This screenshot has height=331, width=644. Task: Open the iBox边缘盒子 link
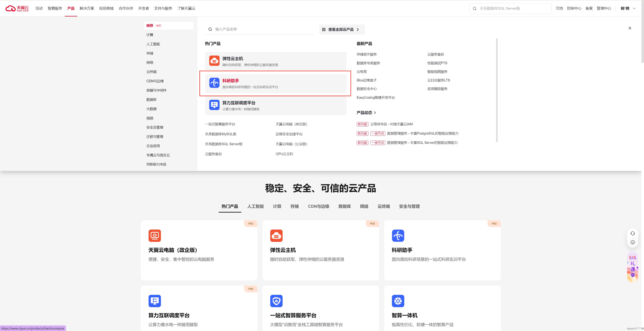pos(367,80)
